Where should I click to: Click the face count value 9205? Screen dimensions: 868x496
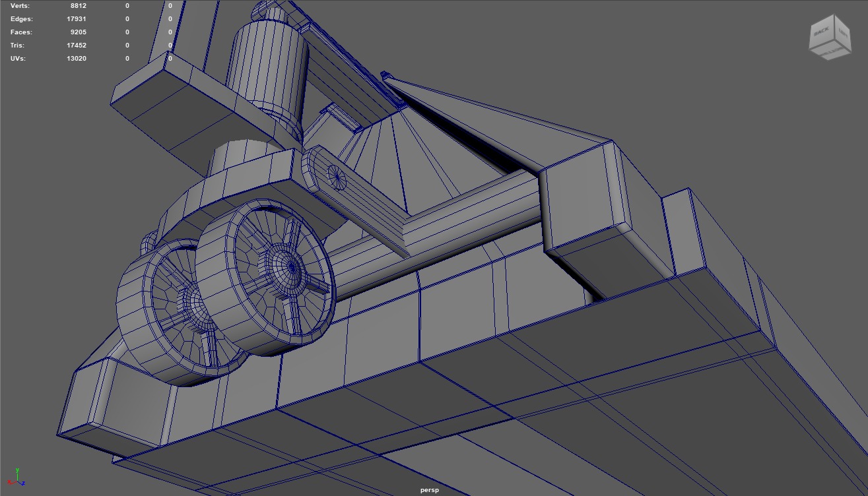pyautogui.click(x=79, y=32)
